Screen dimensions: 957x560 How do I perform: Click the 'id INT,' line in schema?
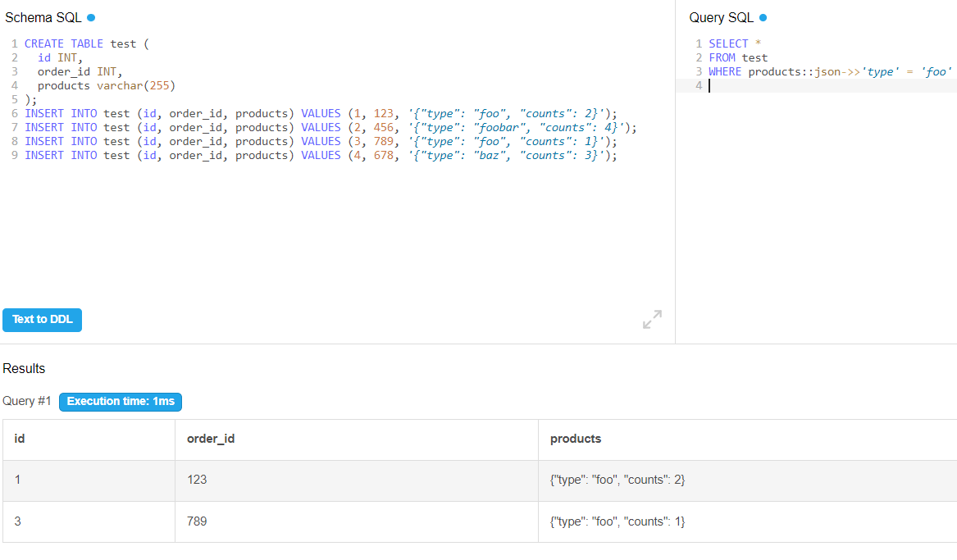tap(60, 58)
